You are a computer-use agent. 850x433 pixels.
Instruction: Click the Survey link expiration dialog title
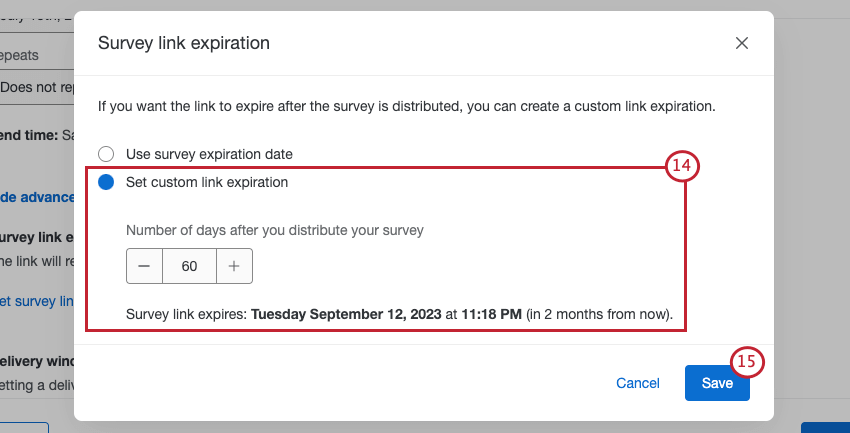183,43
